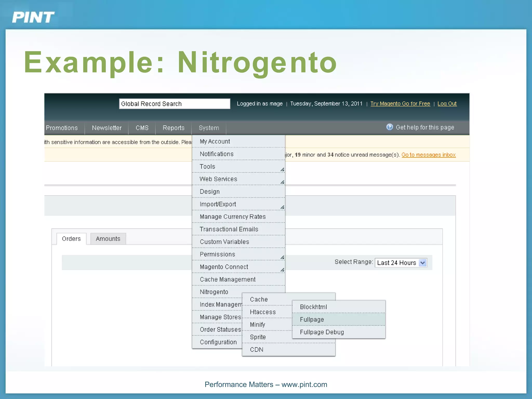This screenshot has width=532, height=399.
Task: Select CDN submenu item
Action: click(x=289, y=350)
